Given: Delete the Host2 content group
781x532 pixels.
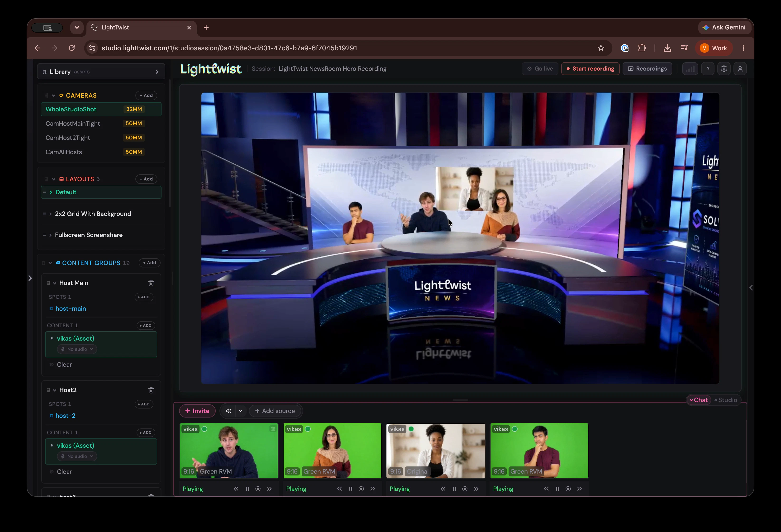Looking at the screenshot, I should pos(151,390).
